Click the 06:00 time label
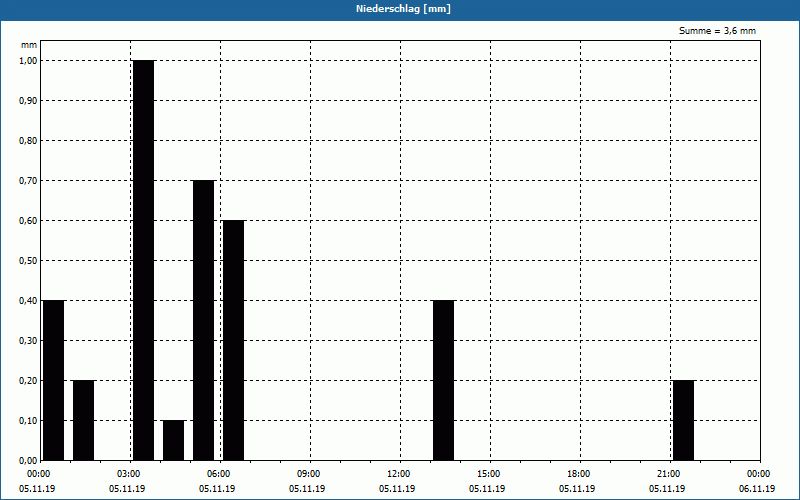 [218, 474]
